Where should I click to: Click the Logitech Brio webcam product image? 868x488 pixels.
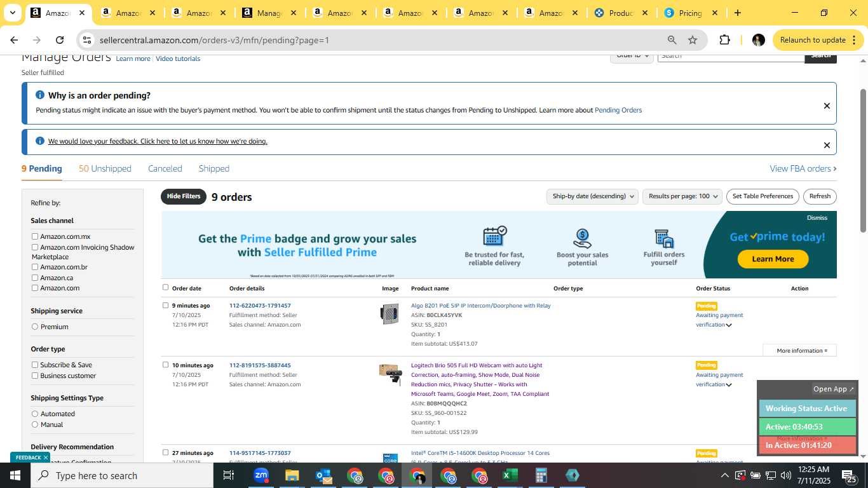click(x=390, y=374)
